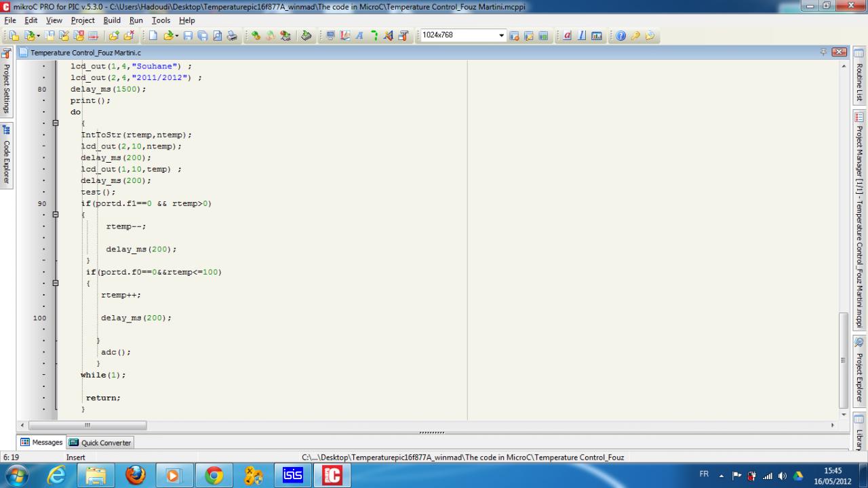868x488 pixels.
Task: Expand the Code Explorer side panel
Action: click(x=7, y=155)
